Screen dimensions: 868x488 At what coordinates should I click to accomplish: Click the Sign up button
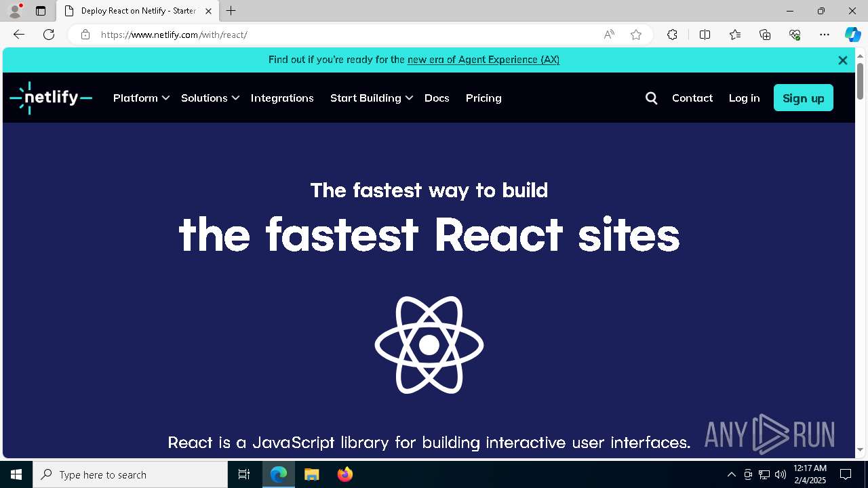tap(804, 98)
